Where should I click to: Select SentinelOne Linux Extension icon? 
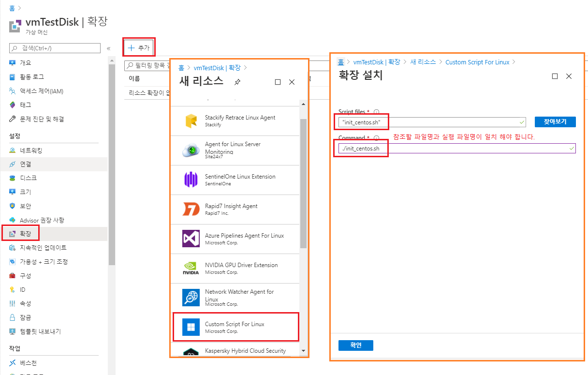pos(191,180)
